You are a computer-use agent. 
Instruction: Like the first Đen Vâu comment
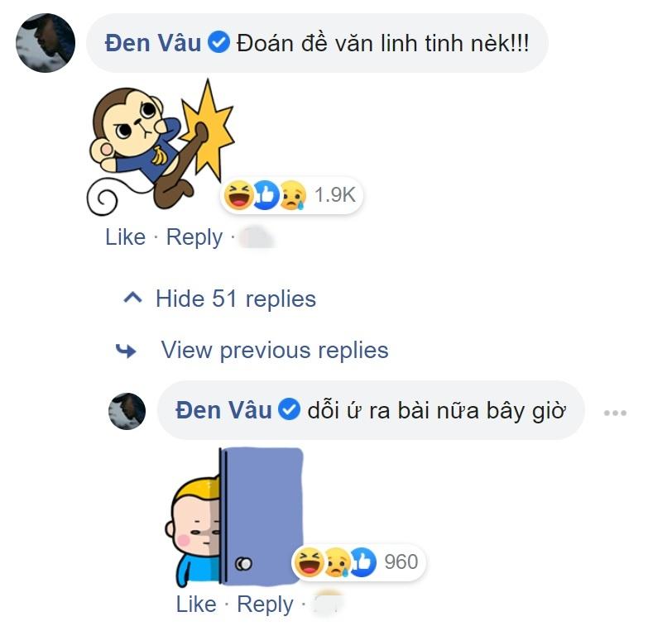coord(125,237)
